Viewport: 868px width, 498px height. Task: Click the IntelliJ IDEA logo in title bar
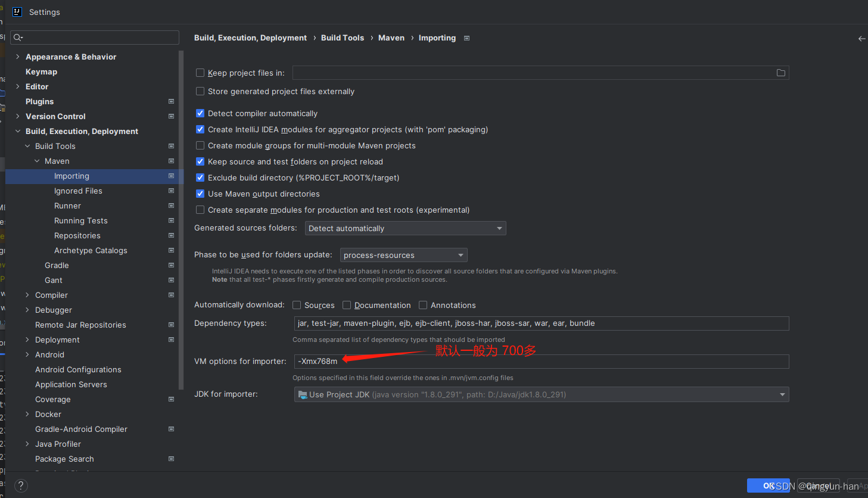pyautogui.click(x=17, y=12)
